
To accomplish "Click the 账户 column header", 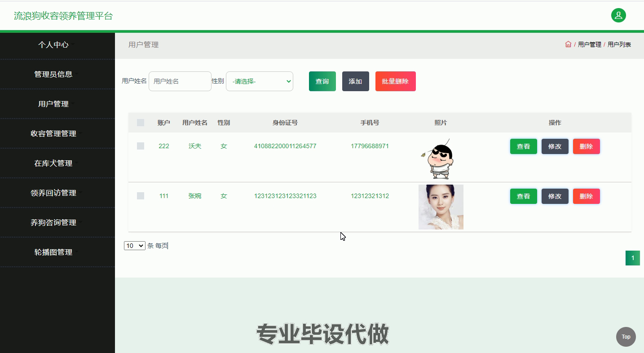I will [164, 123].
